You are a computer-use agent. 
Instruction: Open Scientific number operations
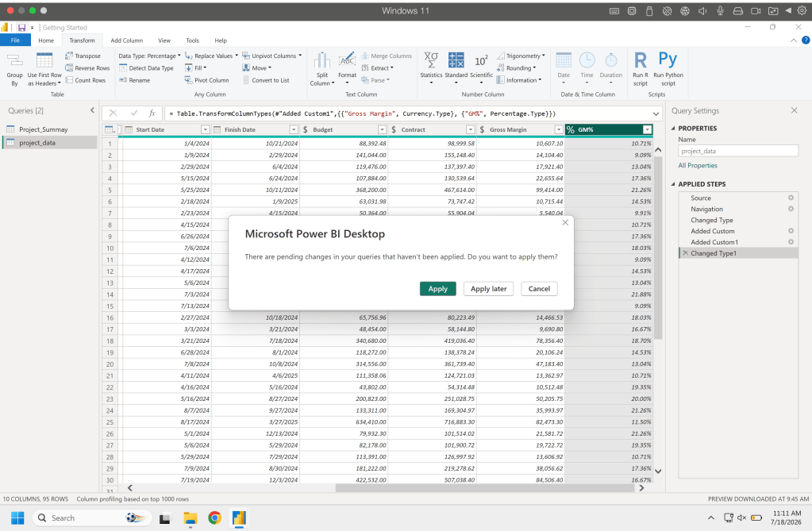481,68
